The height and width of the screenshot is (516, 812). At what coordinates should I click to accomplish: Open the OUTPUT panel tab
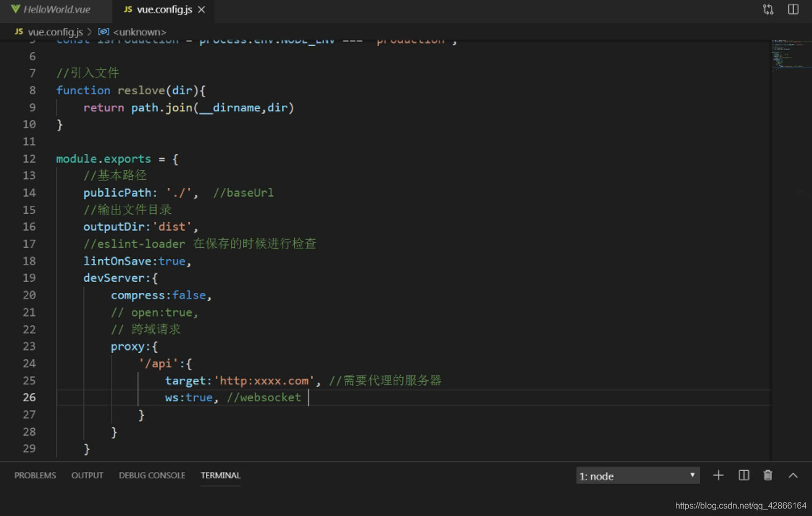click(87, 475)
